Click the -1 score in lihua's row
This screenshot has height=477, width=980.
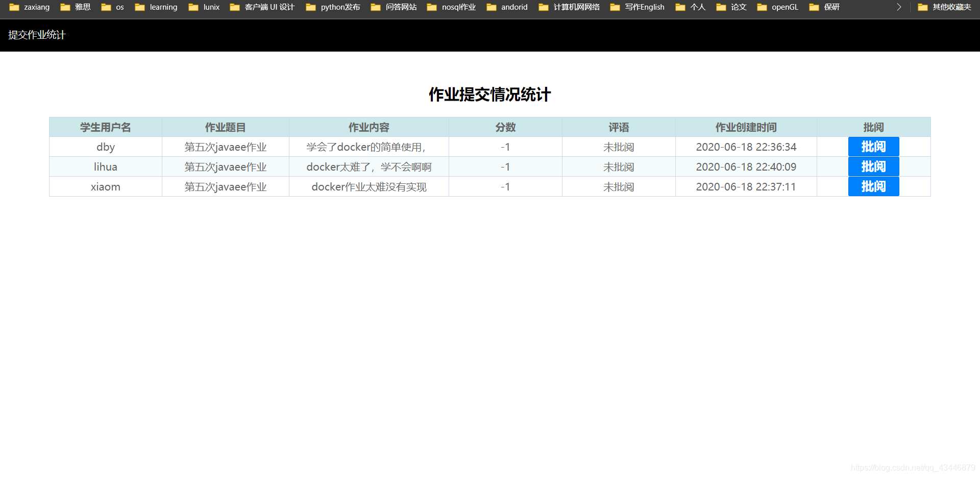coord(505,167)
